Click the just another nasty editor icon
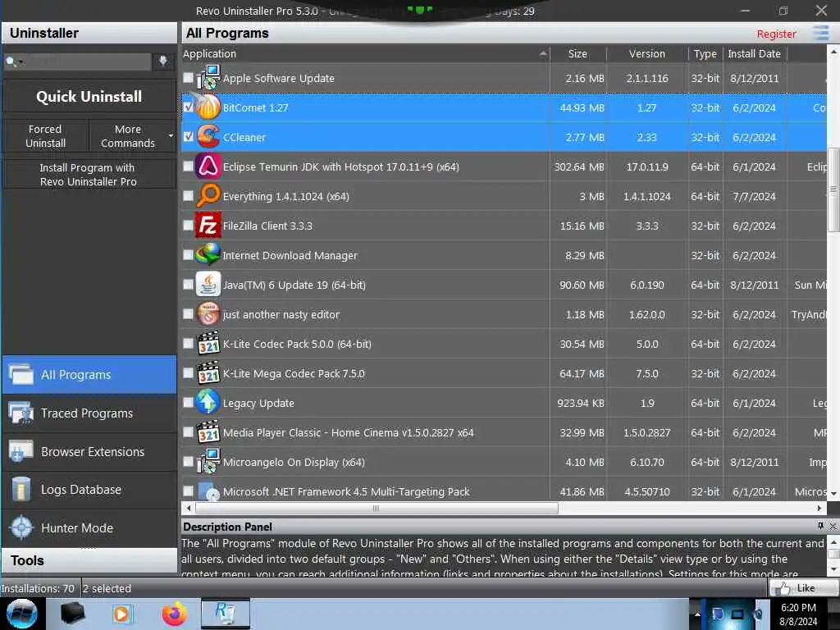 208,314
